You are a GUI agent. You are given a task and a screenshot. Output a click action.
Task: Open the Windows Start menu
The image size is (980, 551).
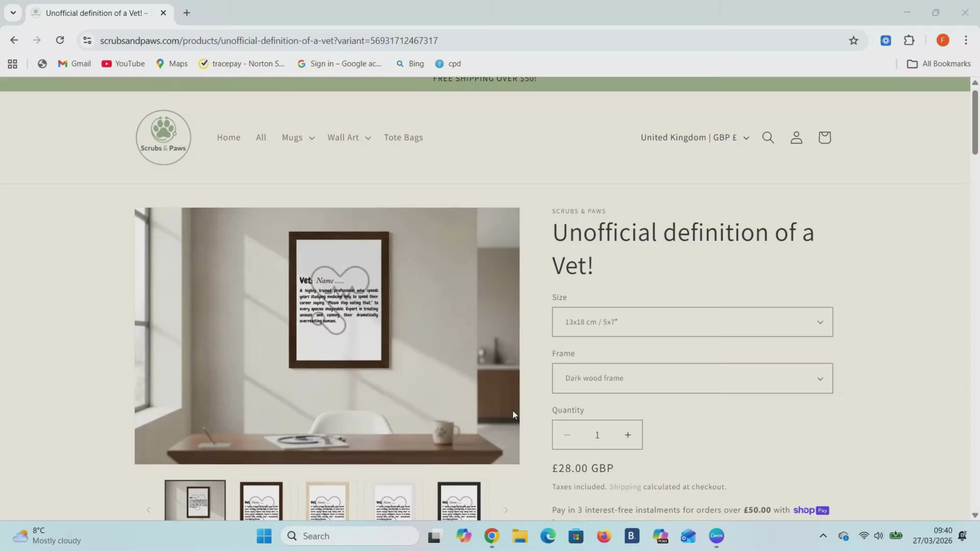[x=264, y=536]
